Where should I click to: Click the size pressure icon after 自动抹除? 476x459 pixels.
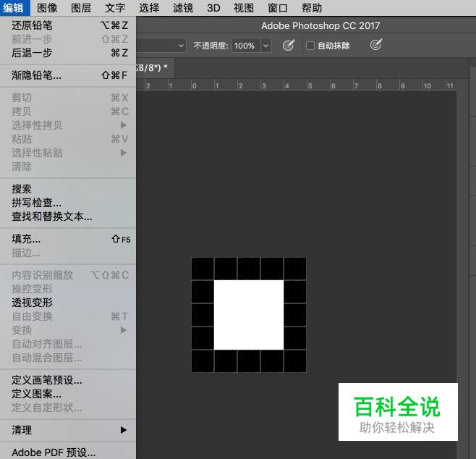376,46
